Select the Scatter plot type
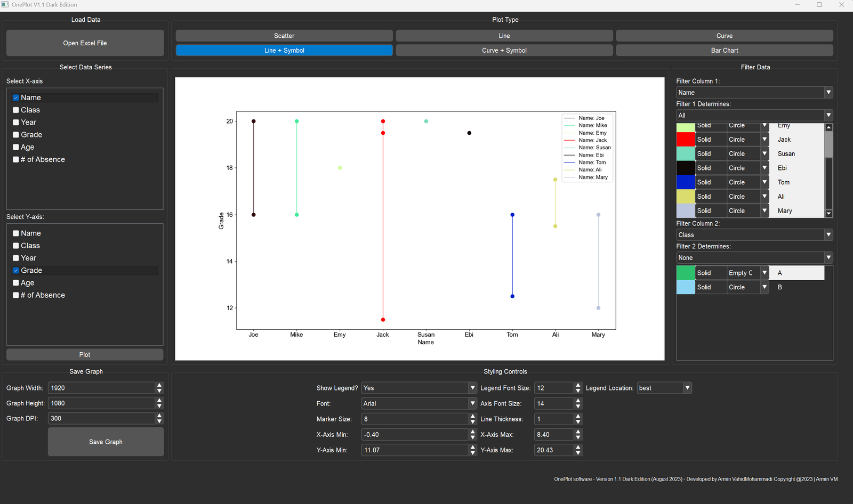This screenshot has width=853, height=504. click(284, 36)
